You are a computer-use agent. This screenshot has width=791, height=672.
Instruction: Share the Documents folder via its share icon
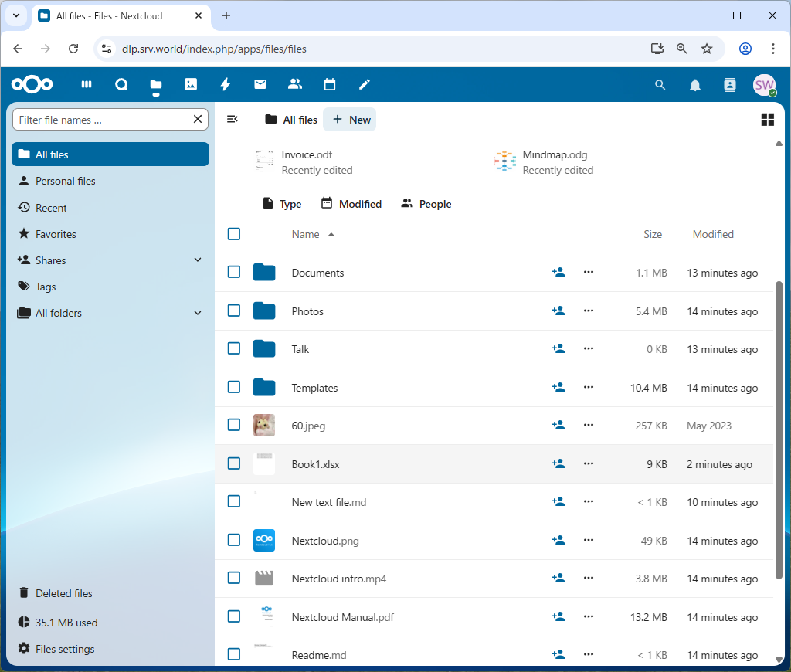(x=558, y=272)
